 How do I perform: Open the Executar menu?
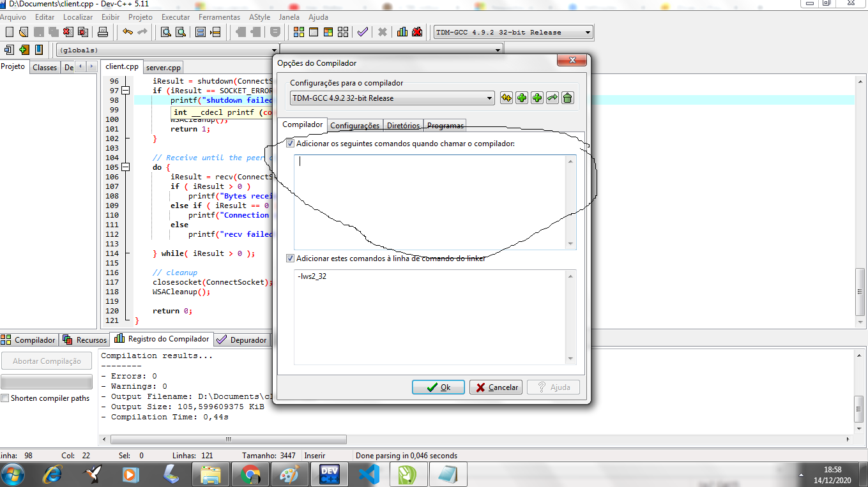pos(176,17)
